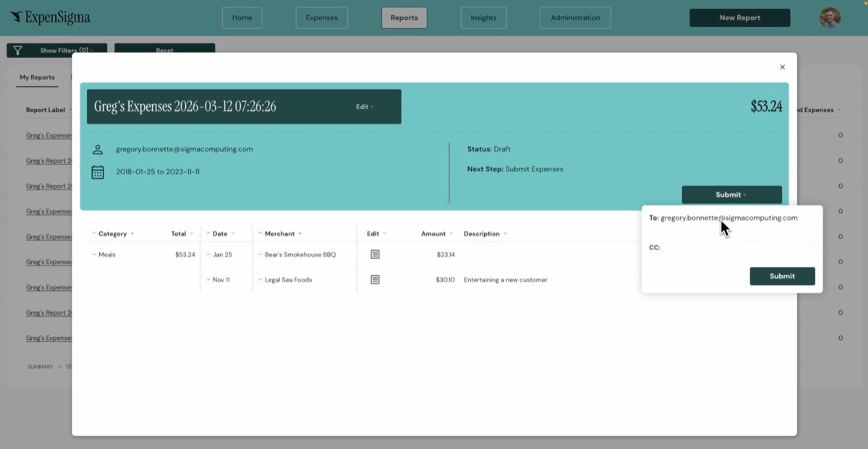Create a New Report
The width and height of the screenshot is (868, 449).
pyautogui.click(x=740, y=18)
